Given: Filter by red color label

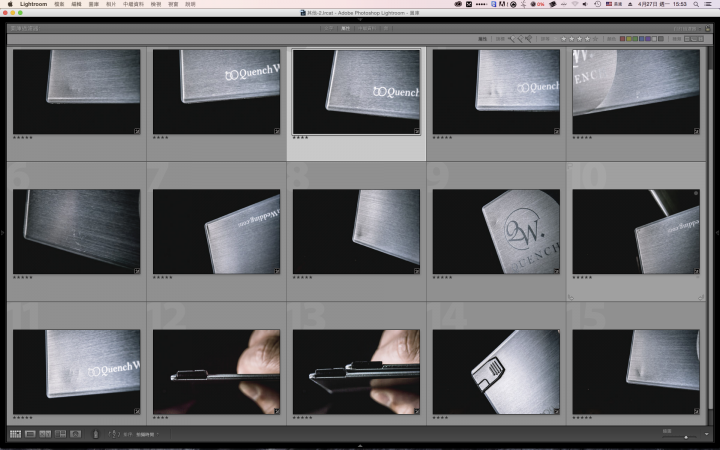Looking at the screenshot, I should (x=622, y=39).
